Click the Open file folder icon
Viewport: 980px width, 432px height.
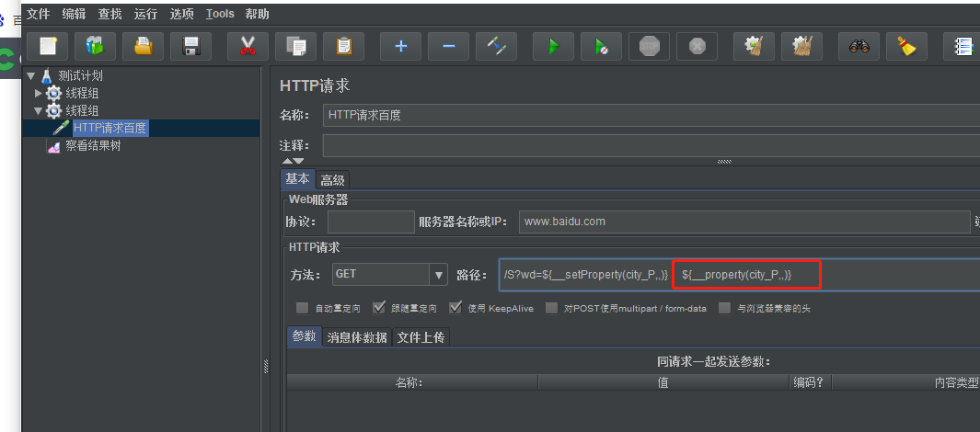[x=144, y=46]
